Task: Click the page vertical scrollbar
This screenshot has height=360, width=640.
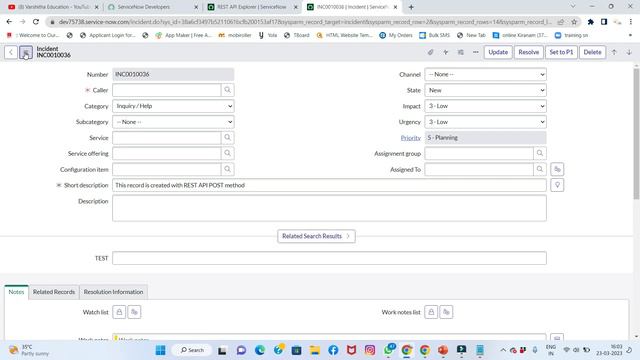Action: coord(636,134)
